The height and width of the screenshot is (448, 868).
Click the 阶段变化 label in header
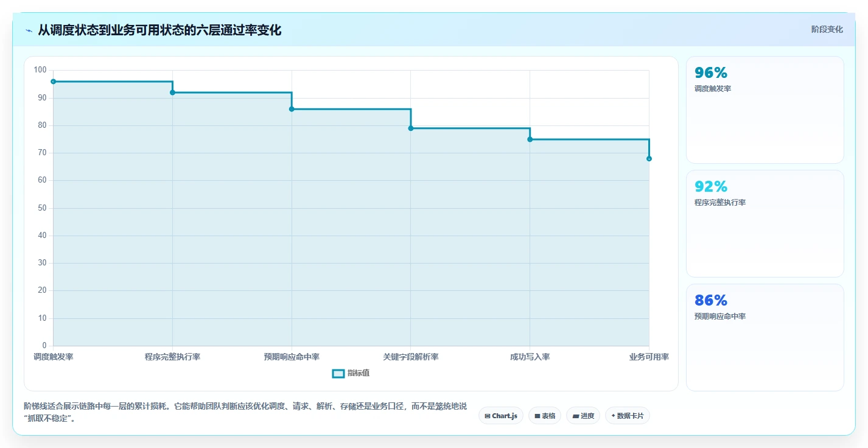[x=827, y=29]
